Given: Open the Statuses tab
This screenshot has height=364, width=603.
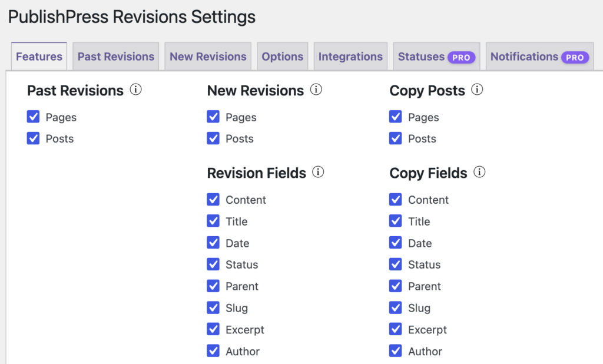Looking at the screenshot, I should (436, 57).
